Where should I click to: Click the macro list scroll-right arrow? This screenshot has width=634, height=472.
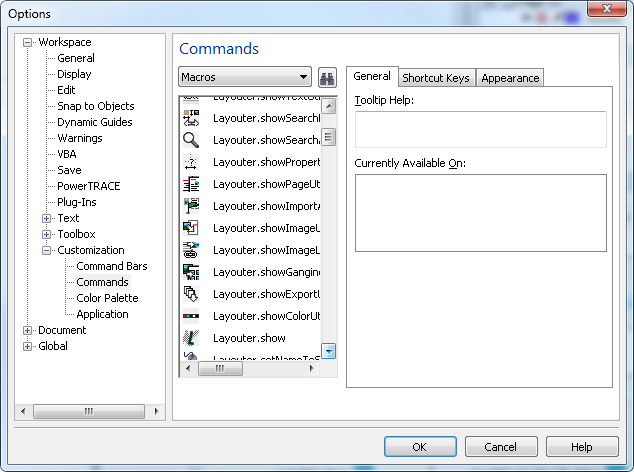pyautogui.click(x=311, y=368)
